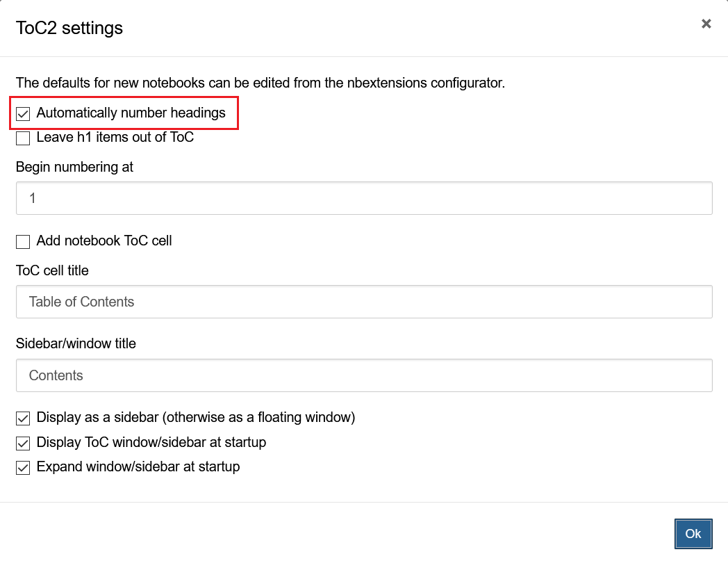Image resolution: width=728 pixels, height=561 pixels.
Task: Enable "Leave h1 items out of ToC"
Action: click(x=22, y=138)
